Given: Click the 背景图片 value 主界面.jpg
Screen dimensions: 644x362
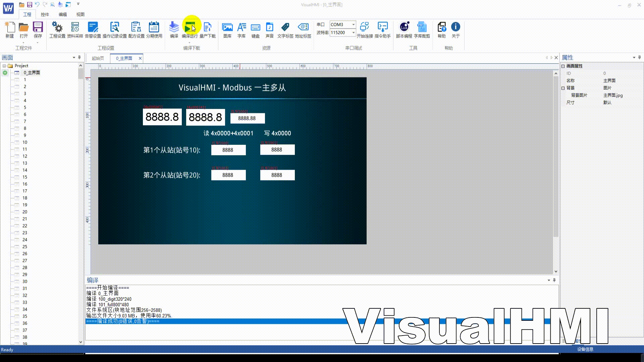Looking at the screenshot, I should coord(613,95).
